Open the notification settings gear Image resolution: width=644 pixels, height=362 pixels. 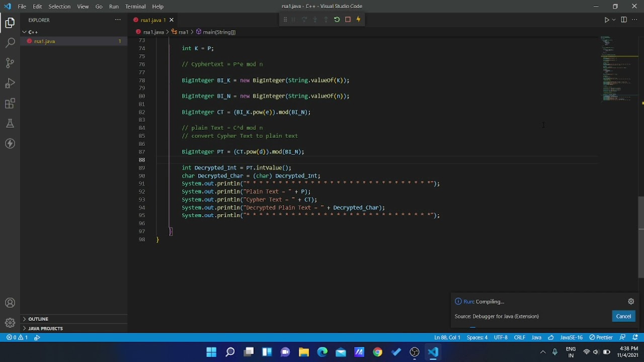click(x=631, y=302)
